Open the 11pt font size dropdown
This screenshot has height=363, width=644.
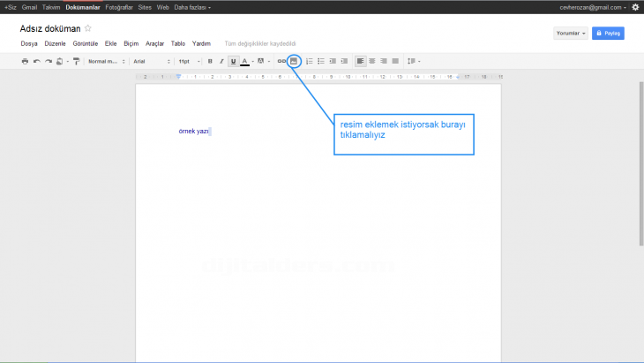coord(189,61)
